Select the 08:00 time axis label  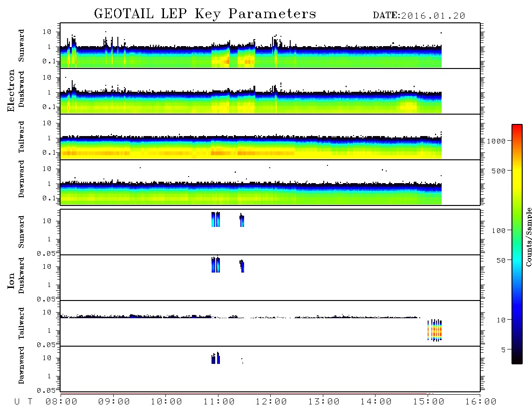[61, 402]
